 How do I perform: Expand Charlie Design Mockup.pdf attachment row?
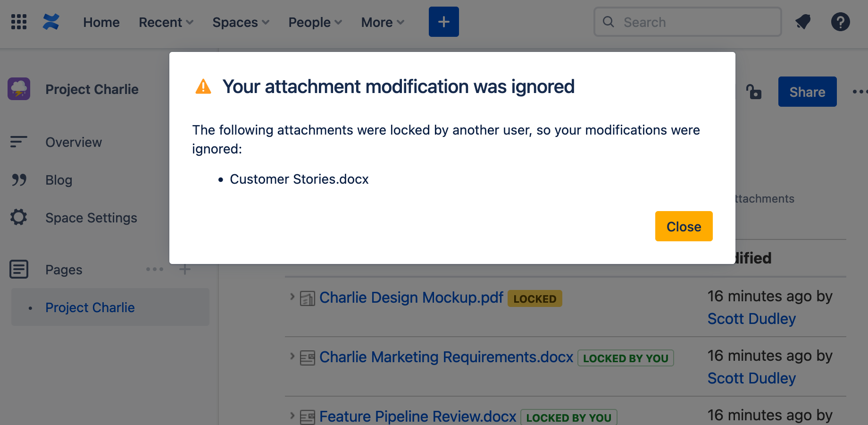pyautogui.click(x=292, y=297)
